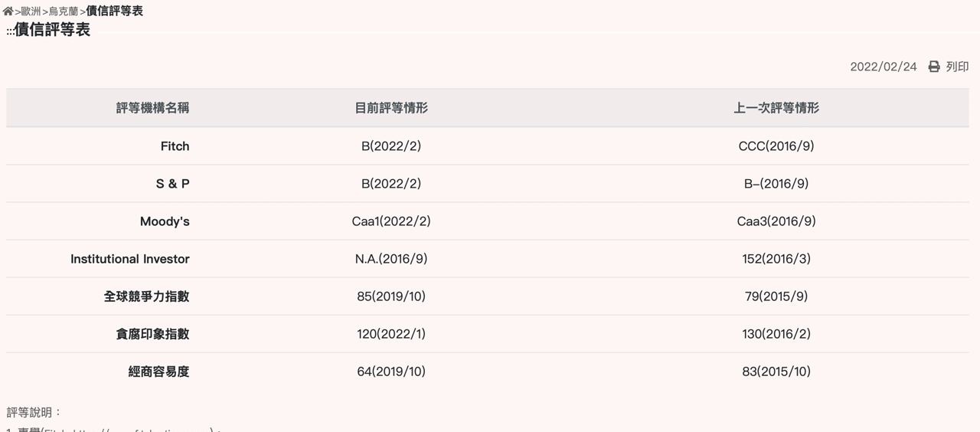This screenshot has width=980, height=432.
Task: Click the 2022/02/24 date text
Action: (x=883, y=67)
